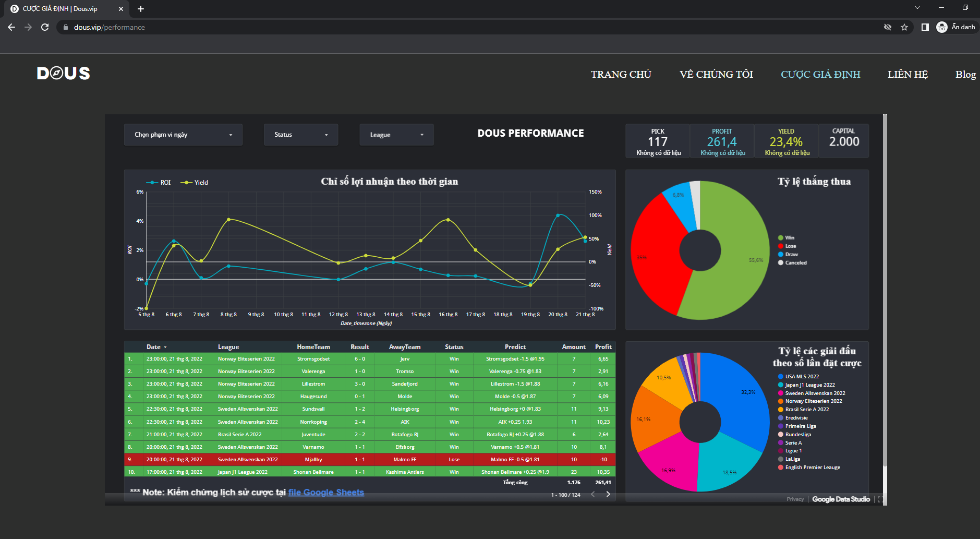This screenshot has height=539, width=980.
Task: Go to next table page arrow
Action: (608, 494)
